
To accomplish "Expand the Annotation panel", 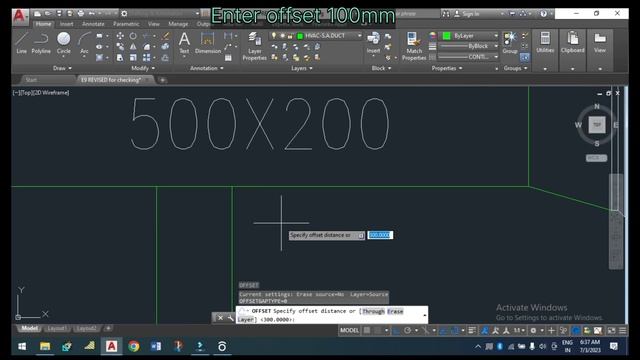I will coord(207,68).
